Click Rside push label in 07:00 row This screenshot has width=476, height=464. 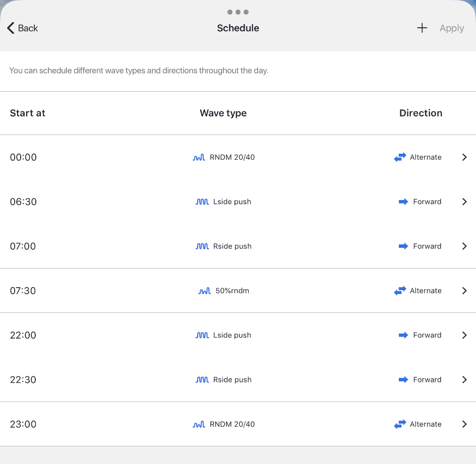[232, 246]
